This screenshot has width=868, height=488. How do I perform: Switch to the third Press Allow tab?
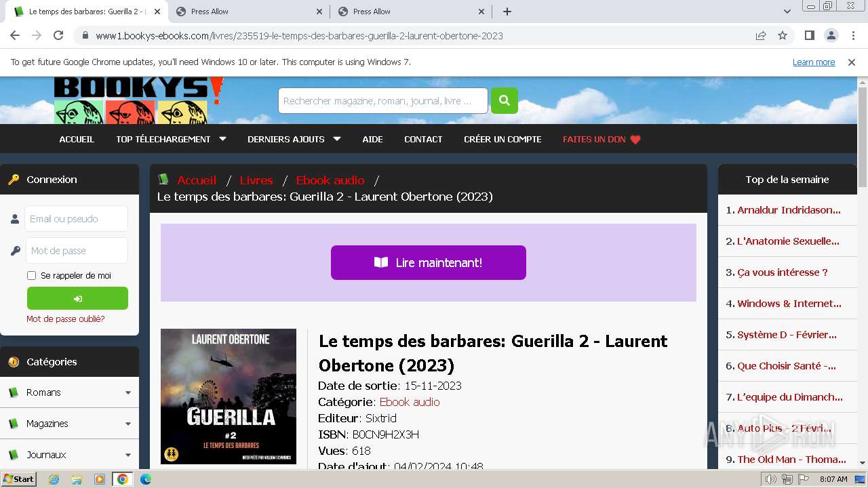(x=411, y=12)
